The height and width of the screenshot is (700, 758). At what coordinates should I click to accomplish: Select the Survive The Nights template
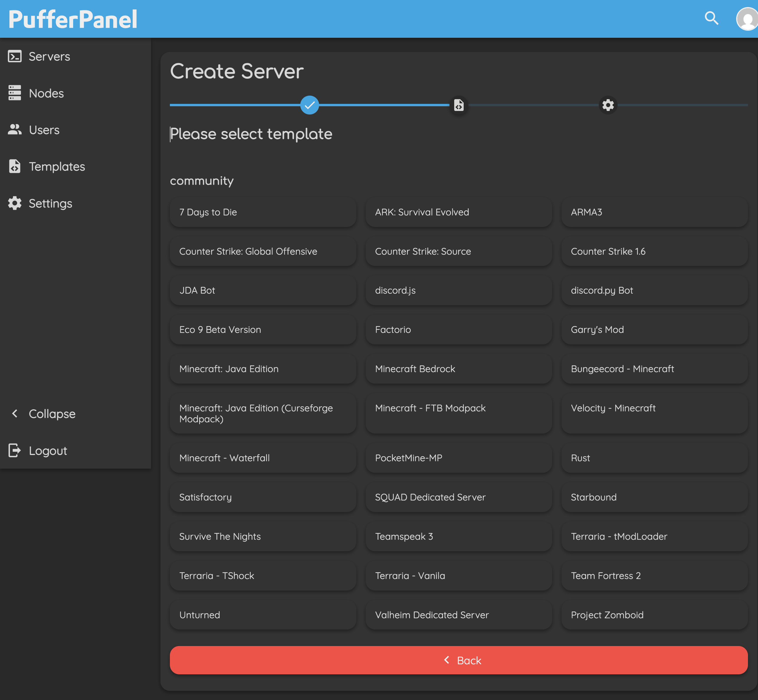click(x=263, y=537)
